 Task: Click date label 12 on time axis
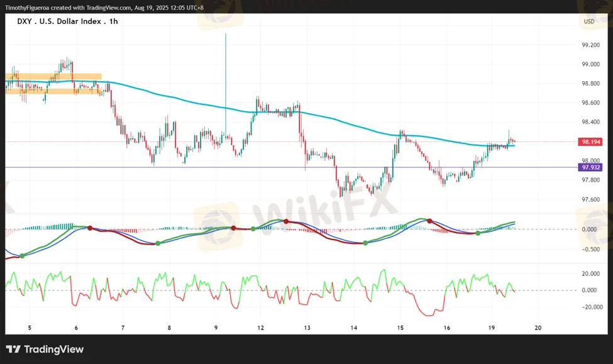point(260,328)
